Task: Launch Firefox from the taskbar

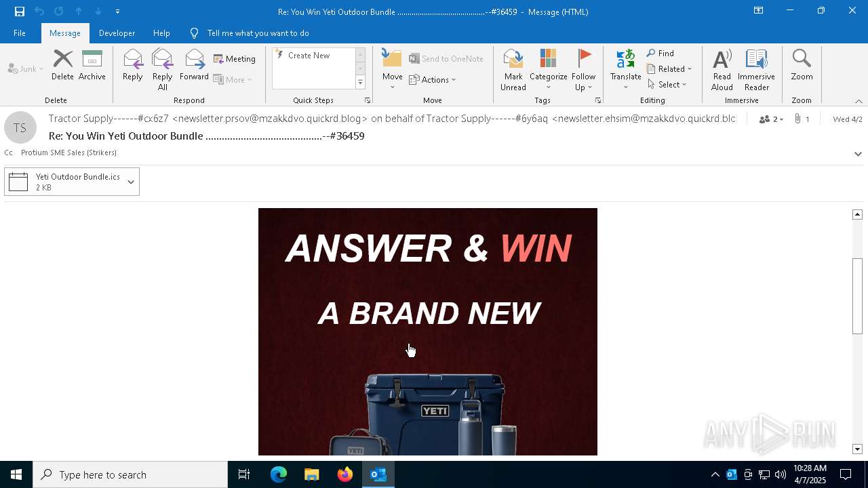Action: [x=345, y=474]
